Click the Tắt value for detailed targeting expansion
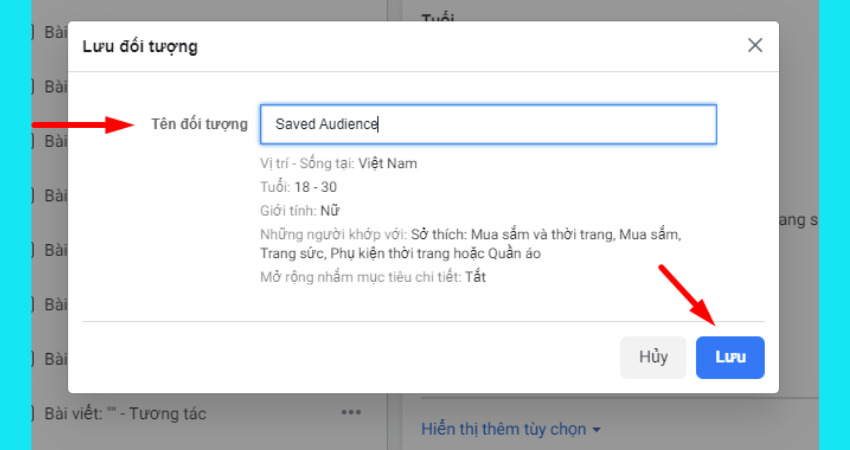 click(475, 277)
